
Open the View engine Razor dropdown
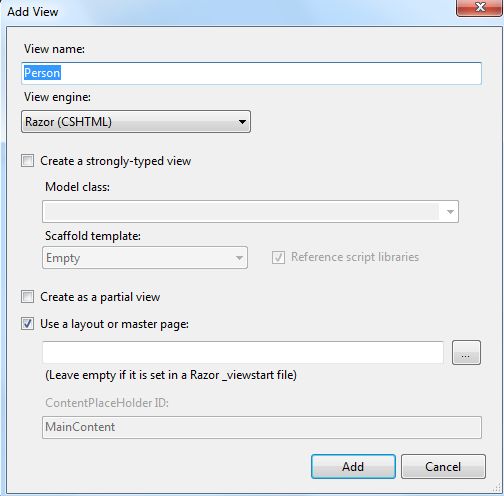(136, 122)
